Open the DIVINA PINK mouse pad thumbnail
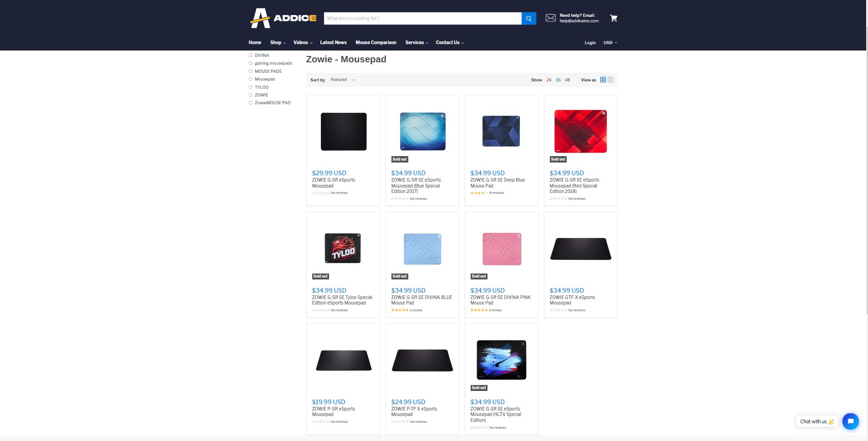 (502, 249)
